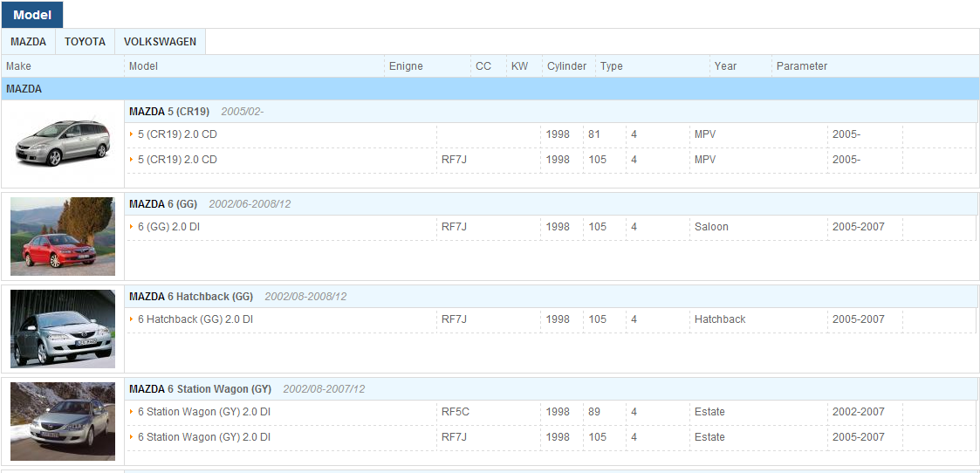The height and width of the screenshot is (473, 980).
Task: Open the Model tab
Action: [32, 15]
